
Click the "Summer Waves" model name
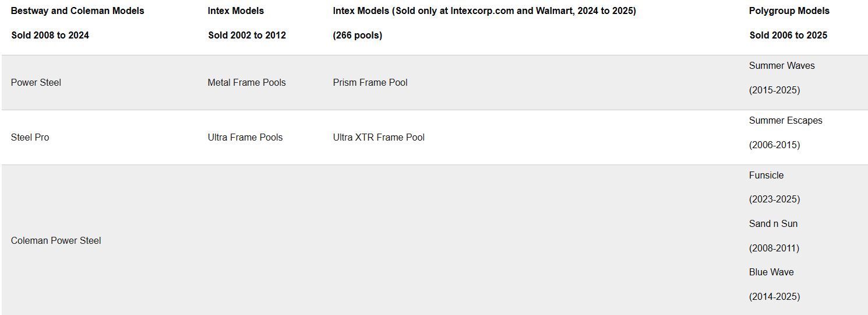click(782, 65)
